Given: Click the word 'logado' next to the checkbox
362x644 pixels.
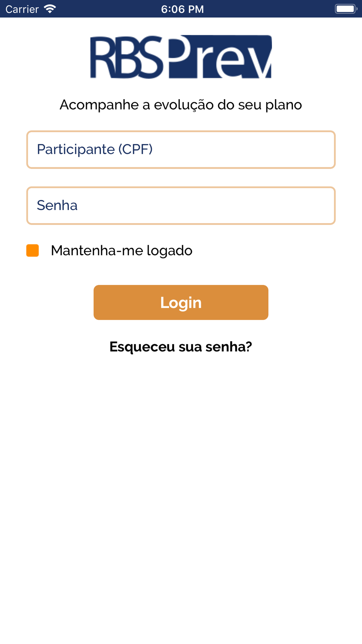Looking at the screenshot, I should click(x=169, y=251).
